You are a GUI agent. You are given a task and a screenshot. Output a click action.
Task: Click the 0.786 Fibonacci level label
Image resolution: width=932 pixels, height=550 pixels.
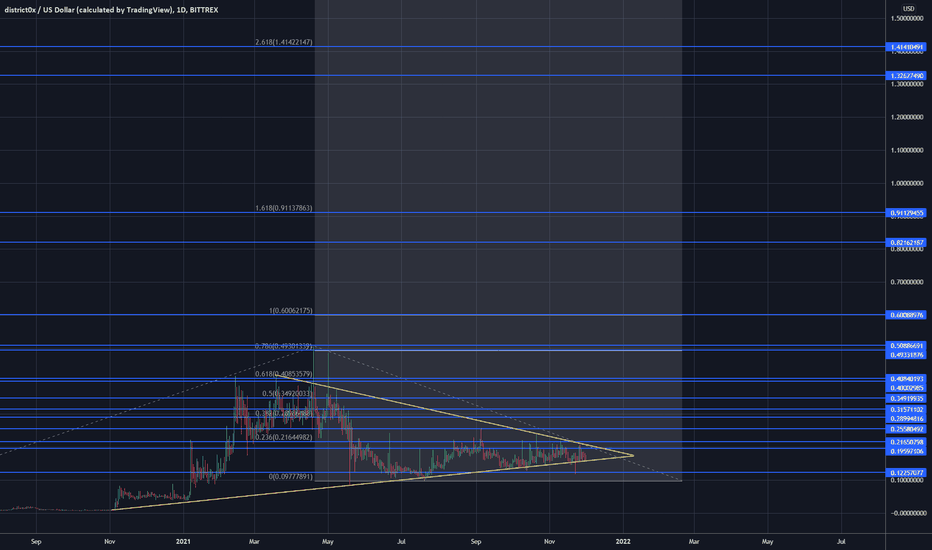284,346
